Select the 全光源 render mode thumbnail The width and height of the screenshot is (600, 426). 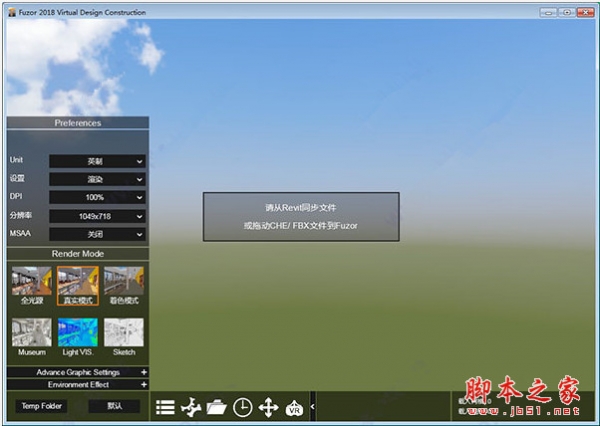click(x=32, y=286)
